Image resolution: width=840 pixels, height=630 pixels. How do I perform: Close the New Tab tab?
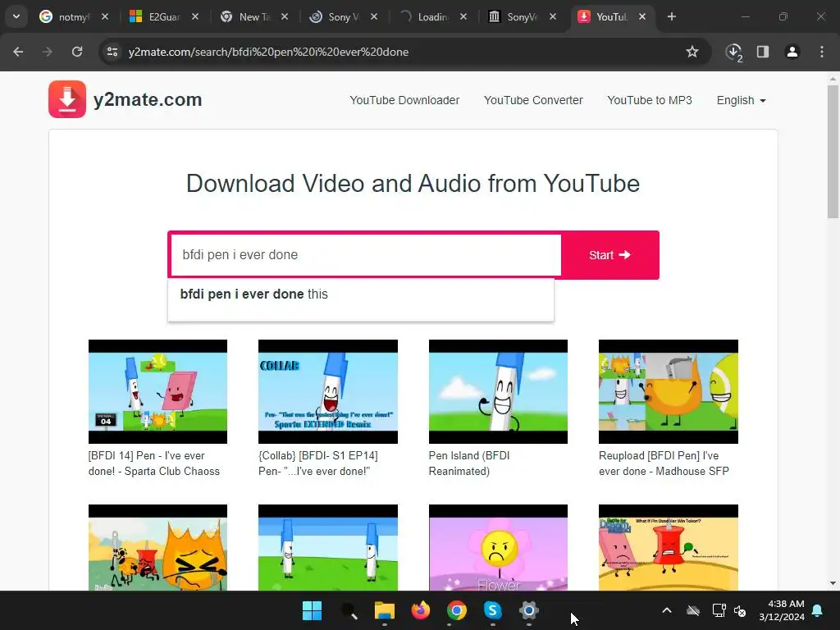pyautogui.click(x=285, y=16)
